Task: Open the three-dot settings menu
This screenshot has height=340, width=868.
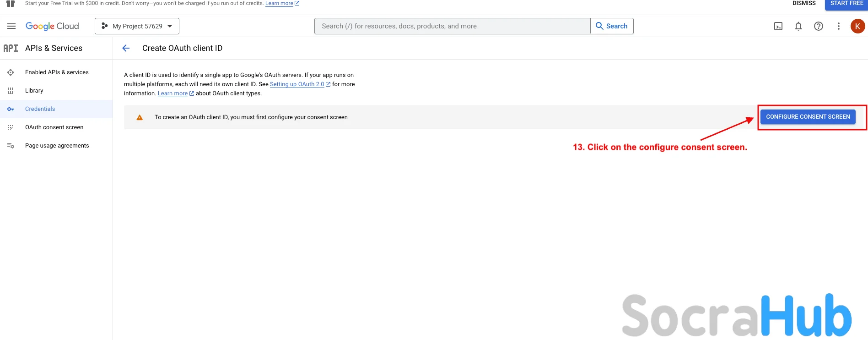Action: (x=838, y=26)
